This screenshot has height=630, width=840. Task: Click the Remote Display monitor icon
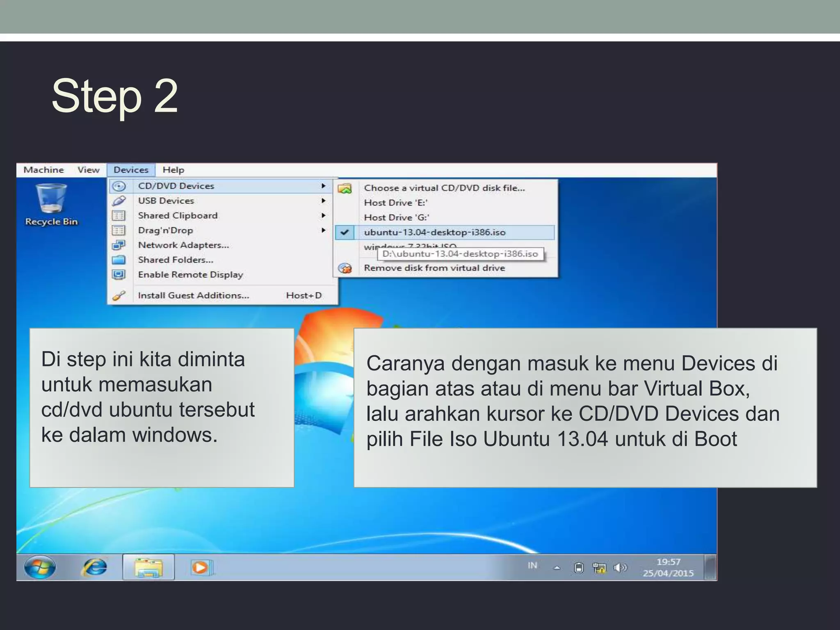click(119, 274)
